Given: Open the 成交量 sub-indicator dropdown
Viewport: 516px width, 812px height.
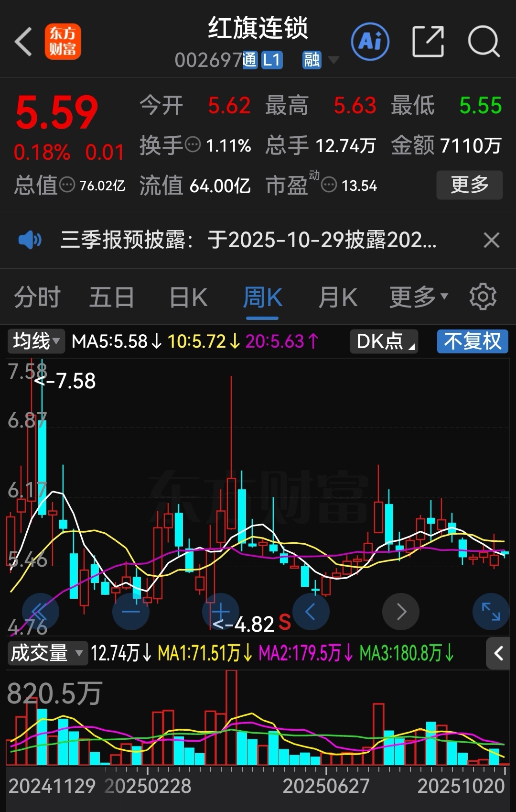Looking at the screenshot, I should (x=48, y=653).
